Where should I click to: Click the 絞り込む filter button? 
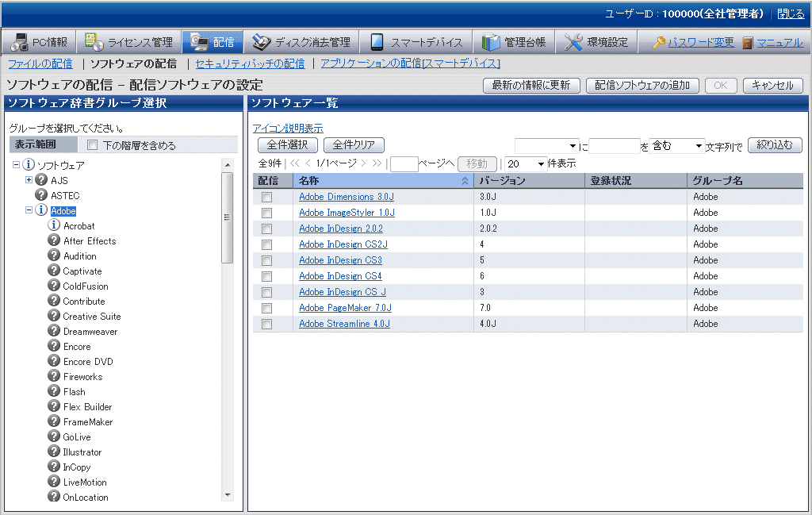coord(775,145)
